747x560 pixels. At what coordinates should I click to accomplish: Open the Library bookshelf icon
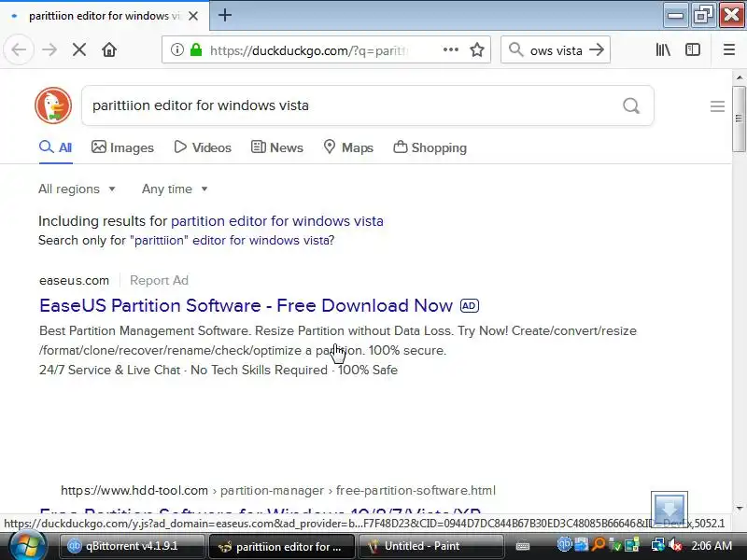pyautogui.click(x=663, y=49)
